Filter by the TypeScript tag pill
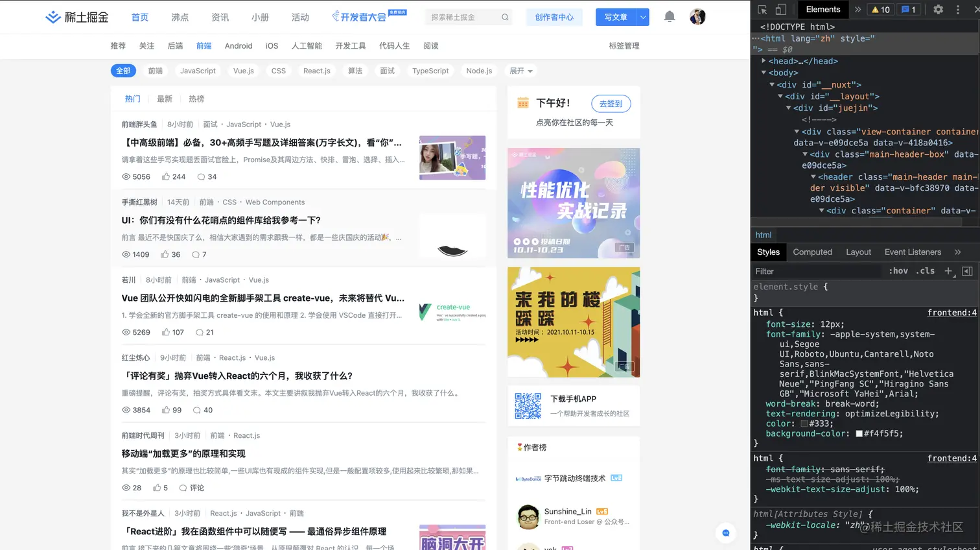 pyautogui.click(x=430, y=71)
